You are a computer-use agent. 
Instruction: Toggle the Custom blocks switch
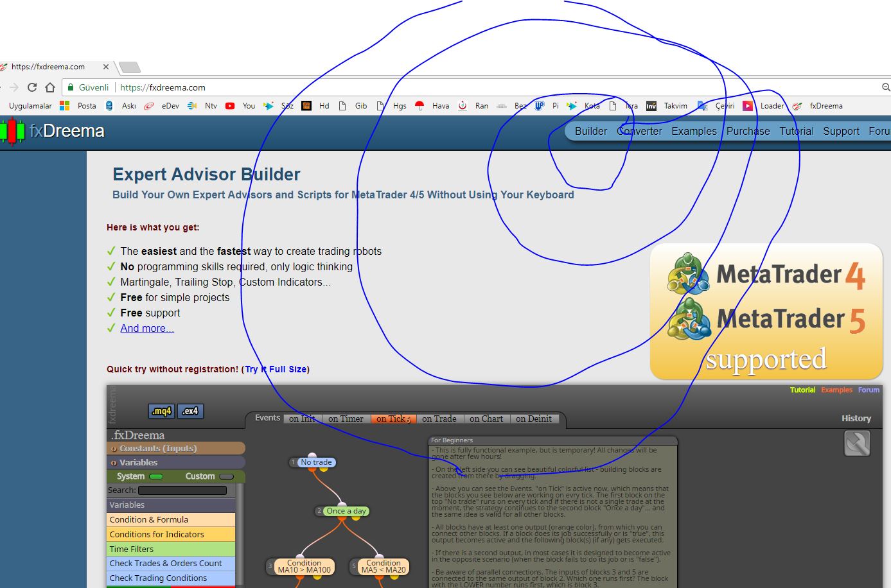pos(226,476)
